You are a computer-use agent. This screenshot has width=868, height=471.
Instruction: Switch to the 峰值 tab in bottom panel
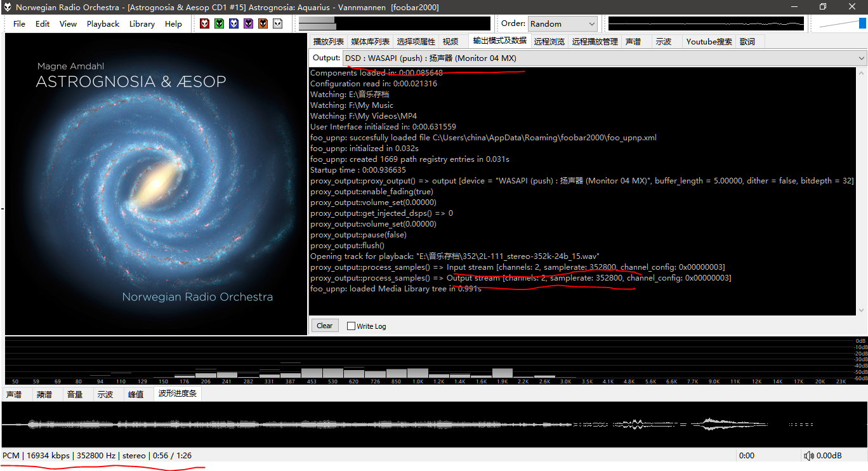tap(136, 394)
